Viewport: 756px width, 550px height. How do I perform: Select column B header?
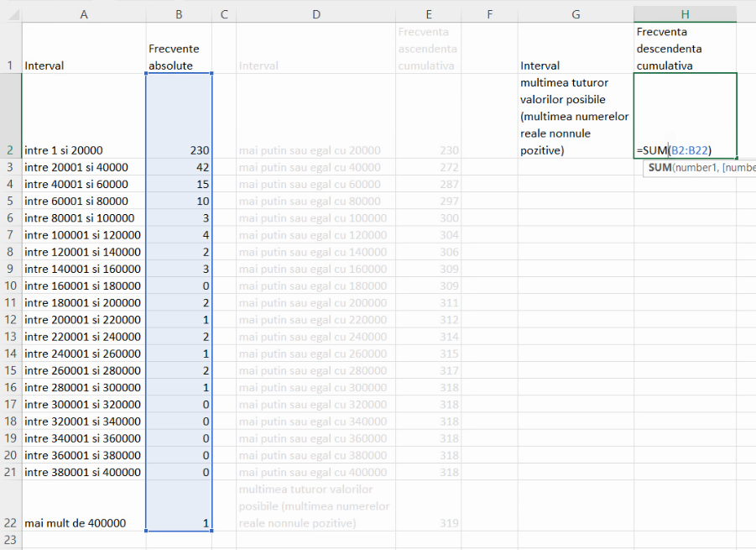(179, 14)
